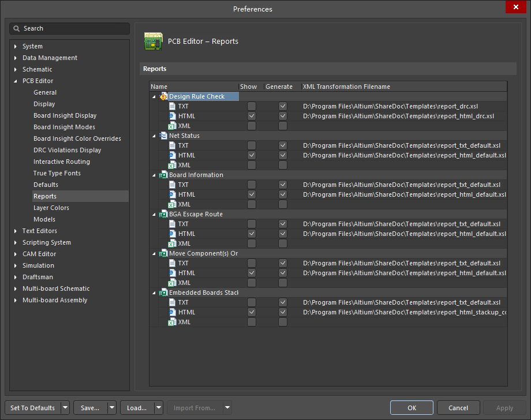Click the Board Information board icon

click(163, 175)
